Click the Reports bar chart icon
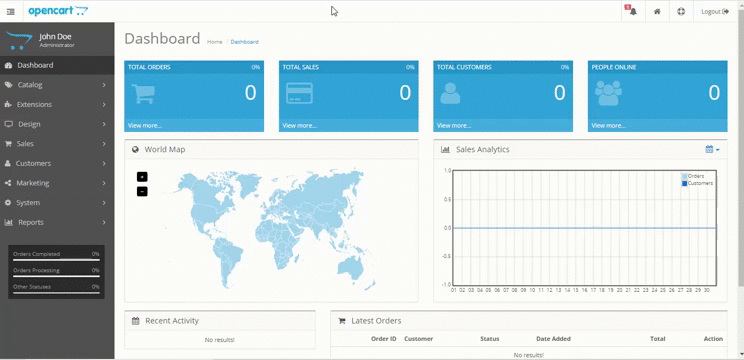The image size is (744, 360). coord(9,222)
